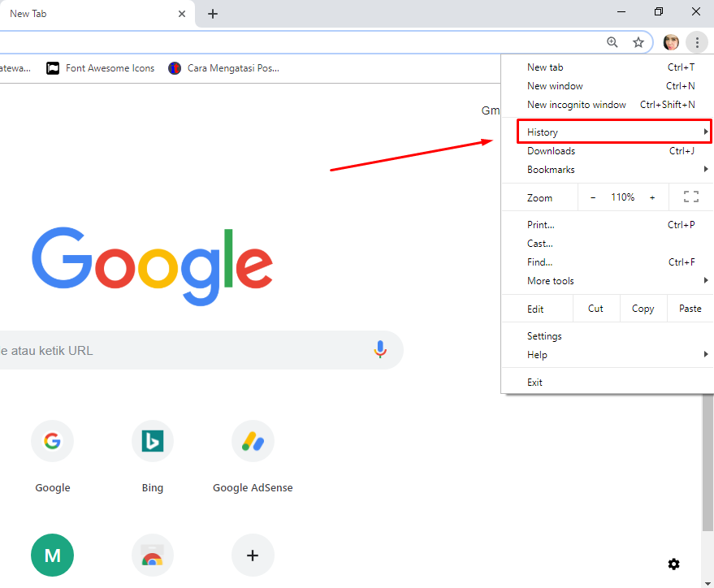The height and width of the screenshot is (588, 714).
Task: Enter fullscreen via the expand icon beside Zoom
Action: (x=690, y=197)
